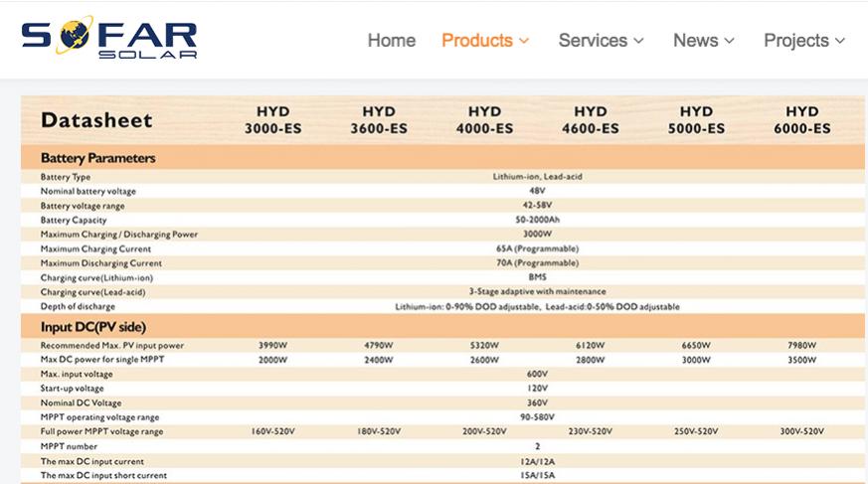Image resolution: width=868 pixels, height=484 pixels.
Task: Click the 70A (Programmable) value
Action: [537, 263]
